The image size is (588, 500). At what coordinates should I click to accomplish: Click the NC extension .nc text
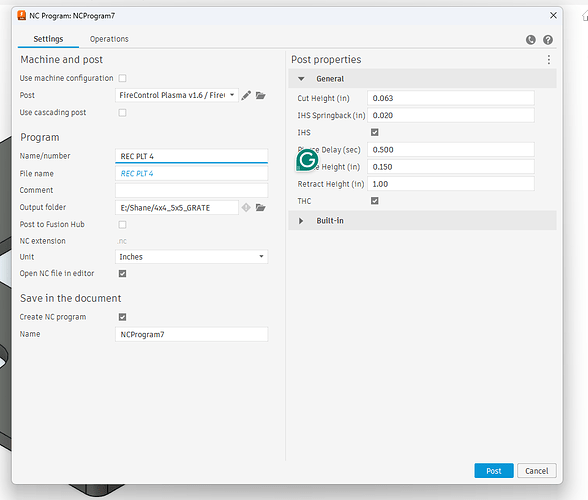coord(122,241)
